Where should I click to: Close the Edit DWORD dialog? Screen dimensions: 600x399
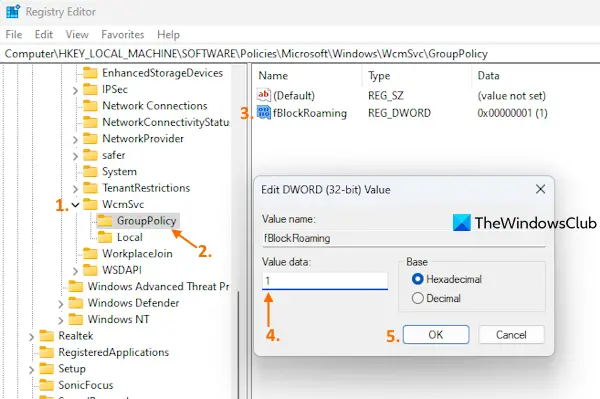(540, 189)
